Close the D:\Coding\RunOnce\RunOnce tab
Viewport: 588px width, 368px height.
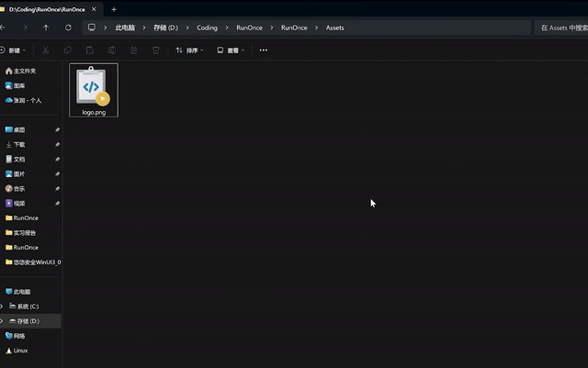(94, 9)
